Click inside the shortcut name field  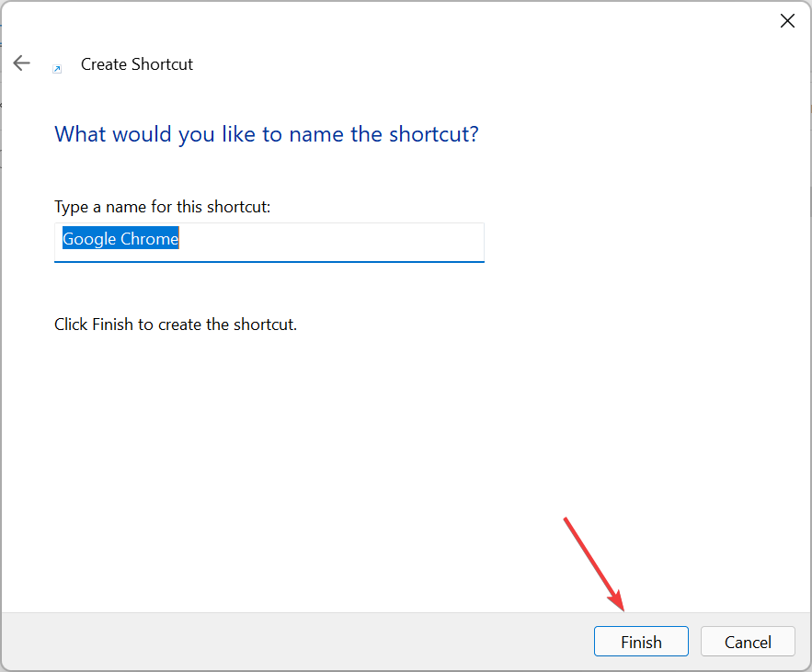tap(269, 242)
